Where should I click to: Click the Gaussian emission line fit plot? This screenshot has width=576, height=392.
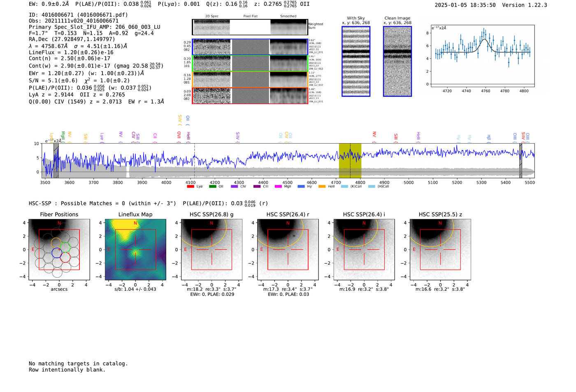(482, 56)
